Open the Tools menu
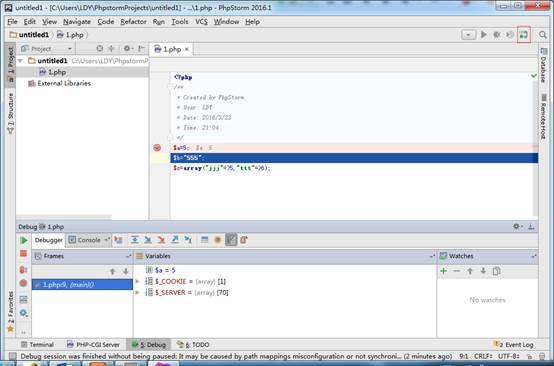 click(x=180, y=22)
